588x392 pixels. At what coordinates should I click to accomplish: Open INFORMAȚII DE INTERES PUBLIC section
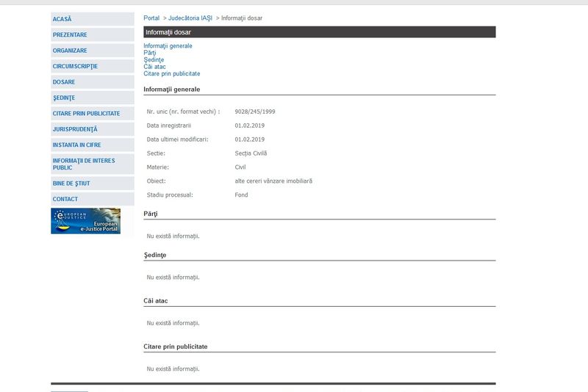pos(83,164)
